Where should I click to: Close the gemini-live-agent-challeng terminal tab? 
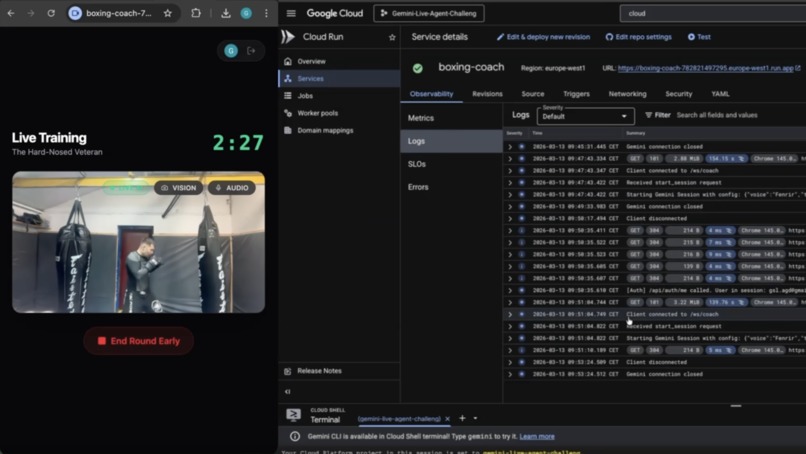447,419
